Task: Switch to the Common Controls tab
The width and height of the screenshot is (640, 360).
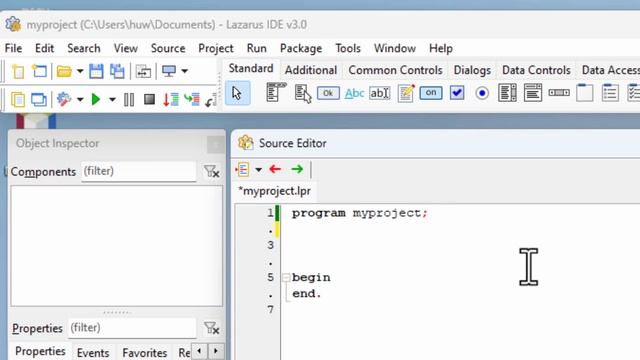Action: click(396, 70)
